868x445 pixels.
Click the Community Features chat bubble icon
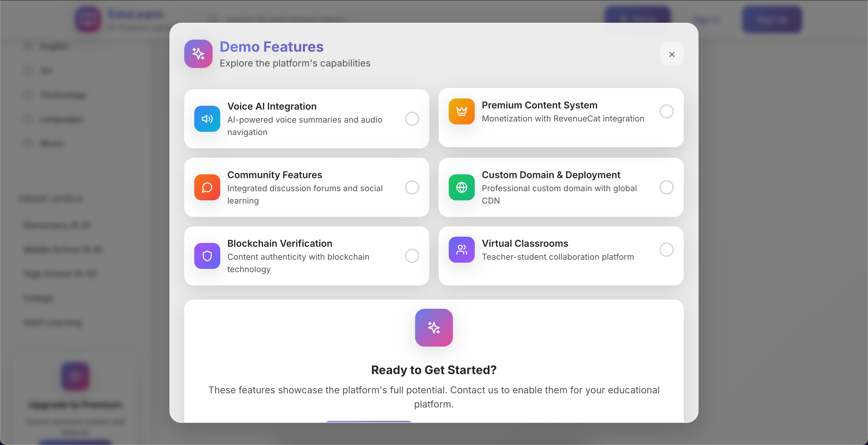click(207, 187)
